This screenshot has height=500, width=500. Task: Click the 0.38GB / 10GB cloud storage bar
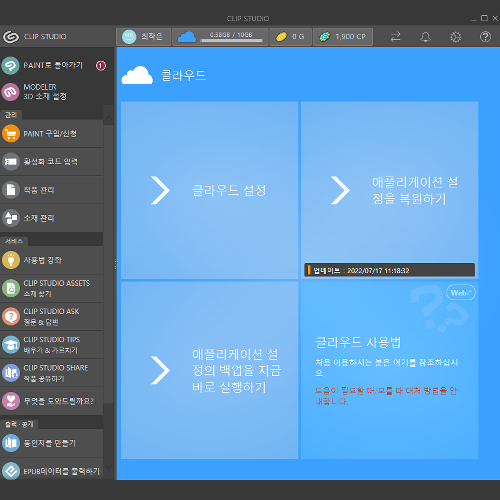(220, 36)
